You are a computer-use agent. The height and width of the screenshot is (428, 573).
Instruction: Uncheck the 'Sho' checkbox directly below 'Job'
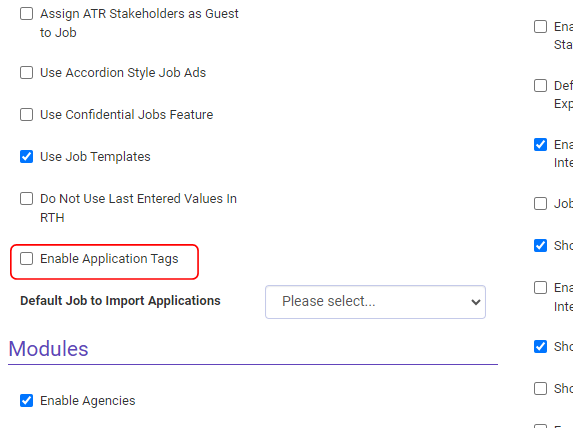coord(540,246)
